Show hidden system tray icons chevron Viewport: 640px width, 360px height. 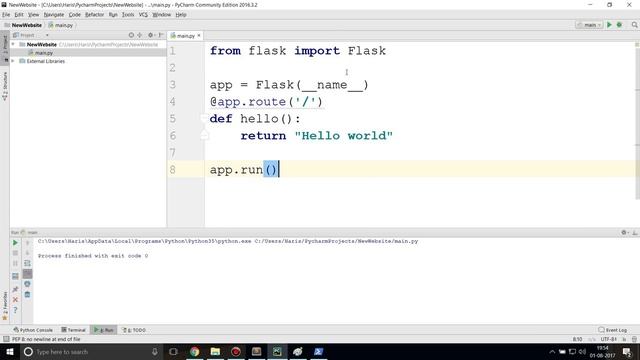pos(552,351)
